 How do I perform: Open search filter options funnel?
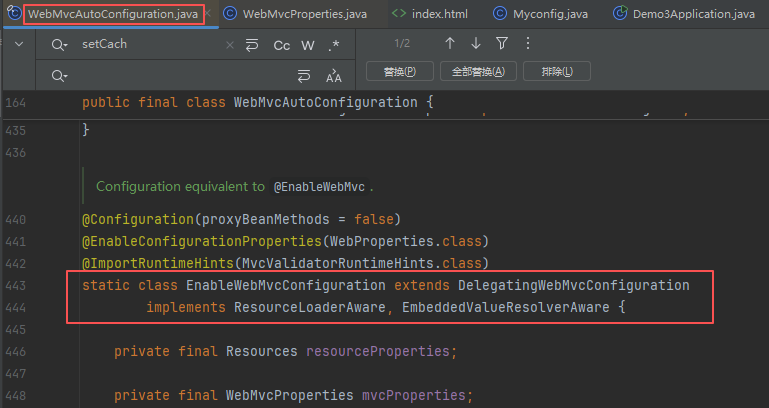pos(502,44)
